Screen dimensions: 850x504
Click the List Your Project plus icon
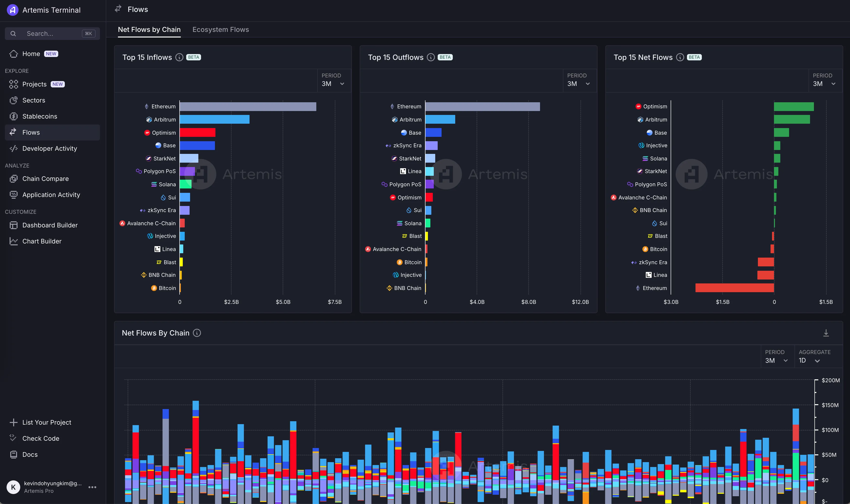(x=14, y=422)
